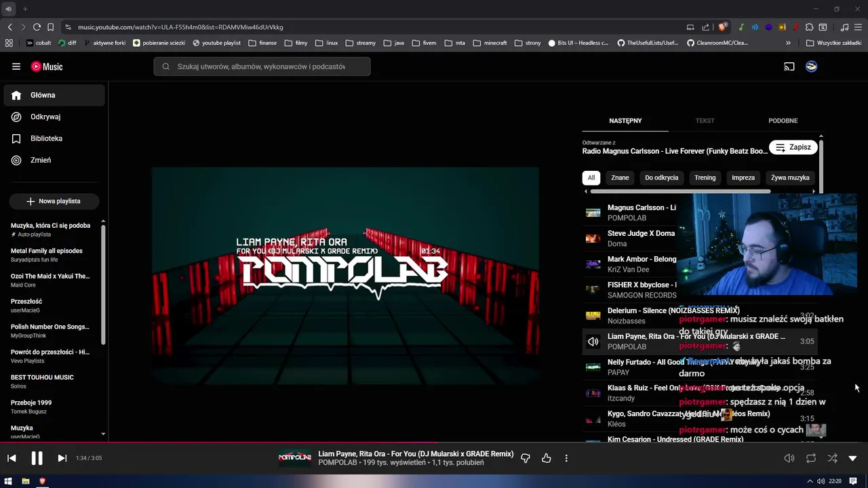Switch to the PODOBNE tab
This screenshot has height=488, width=868.
coord(783,121)
